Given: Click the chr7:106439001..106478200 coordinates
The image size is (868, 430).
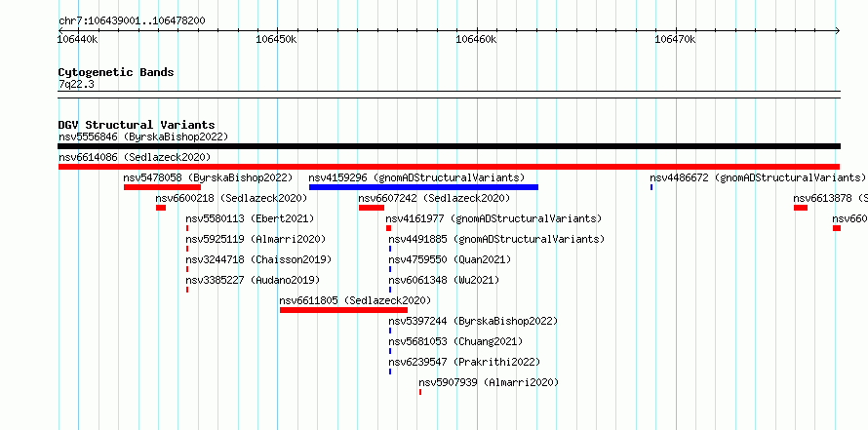Looking at the screenshot, I should (x=132, y=21).
